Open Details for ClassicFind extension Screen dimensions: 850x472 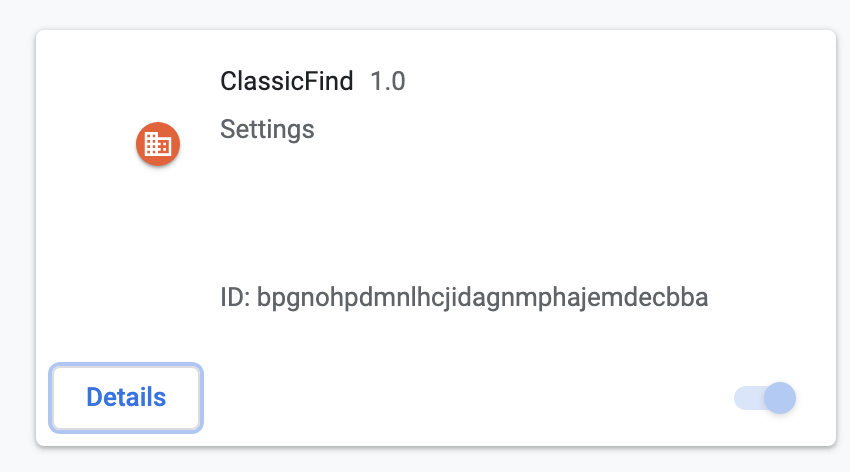(x=126, y=398)
